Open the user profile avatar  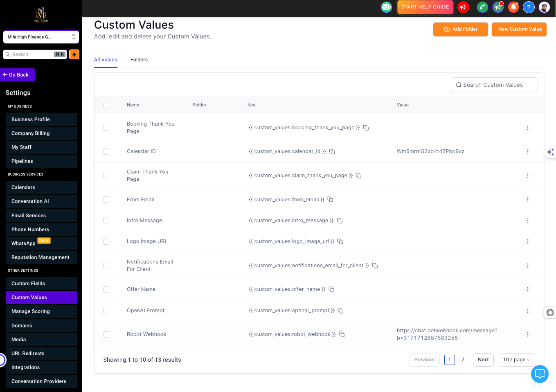coord(544,7)
